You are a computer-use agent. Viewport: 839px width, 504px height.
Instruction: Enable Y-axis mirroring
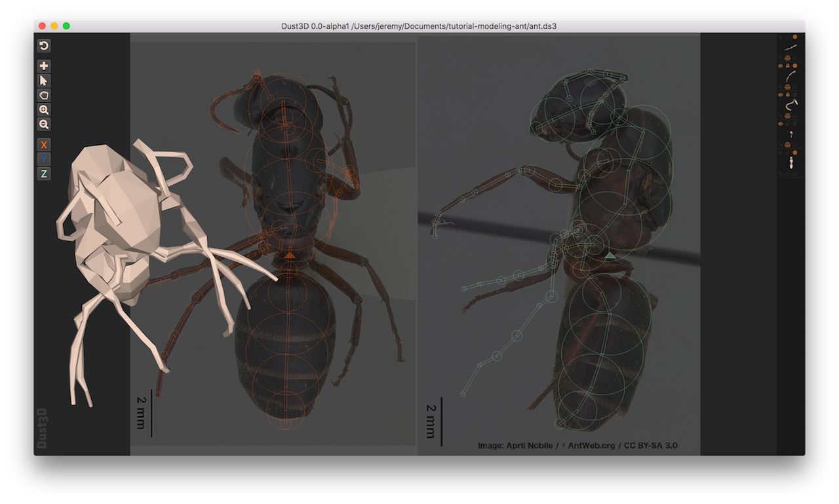point(43,159)
